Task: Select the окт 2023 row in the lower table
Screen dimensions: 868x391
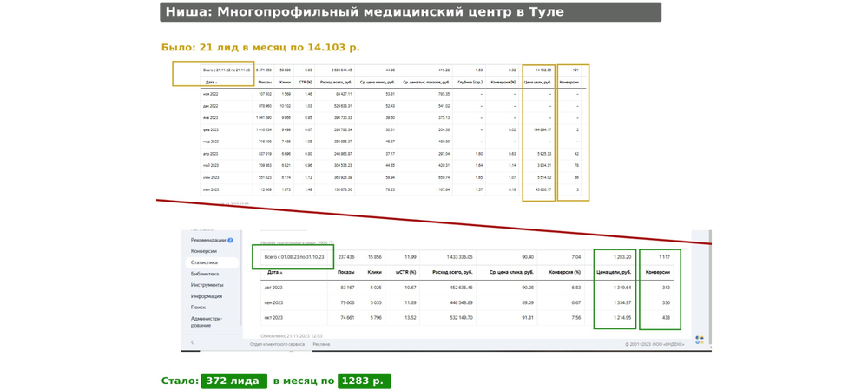Action: click(275, 318)
